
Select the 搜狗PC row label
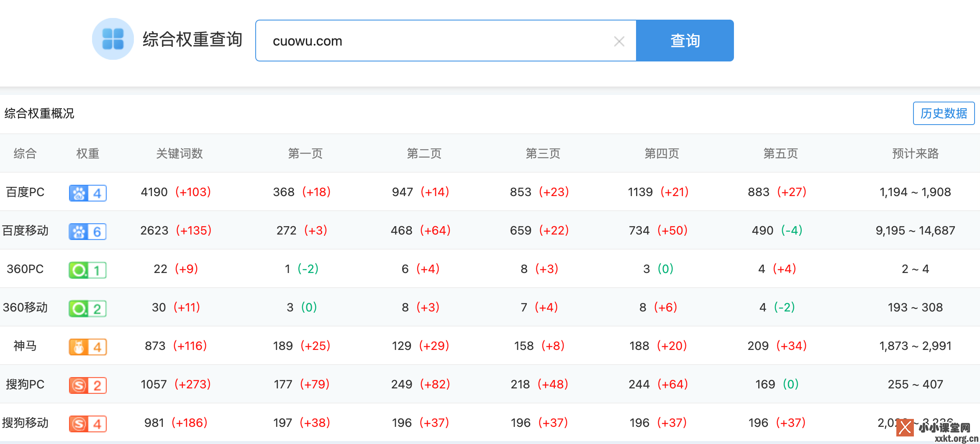point(25,384)
